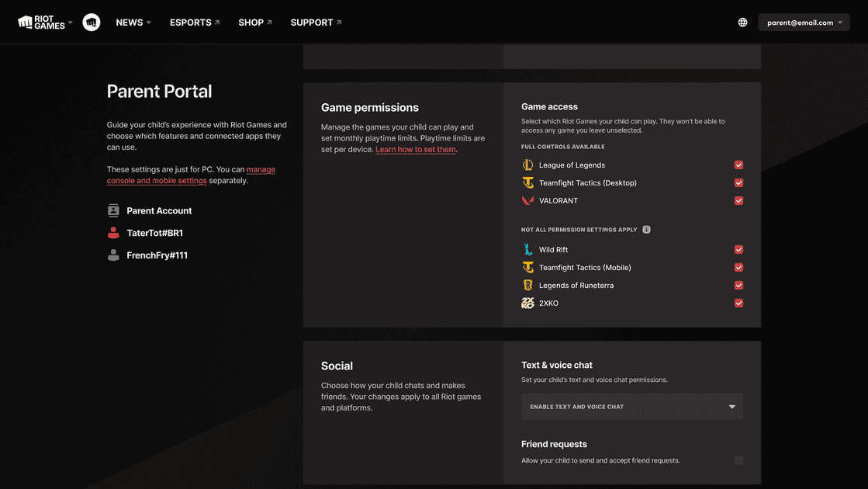Follow 'Learn how to set them' link
This screenshot has width=868, height=489.
(416, 150)
